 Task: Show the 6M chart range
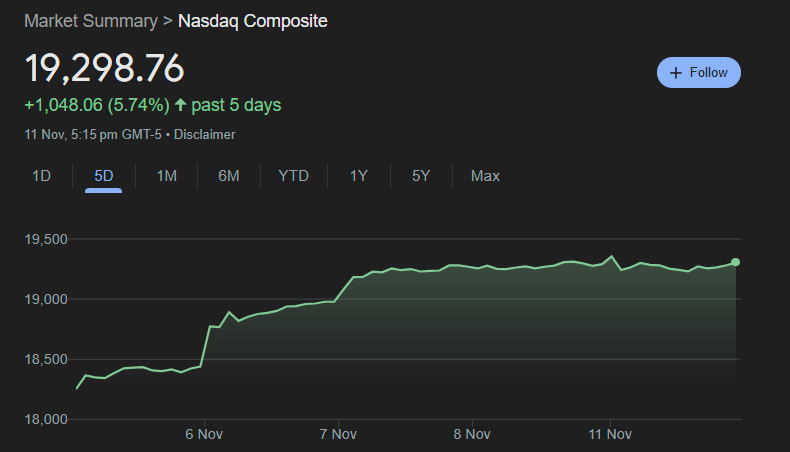coord(229,176)
